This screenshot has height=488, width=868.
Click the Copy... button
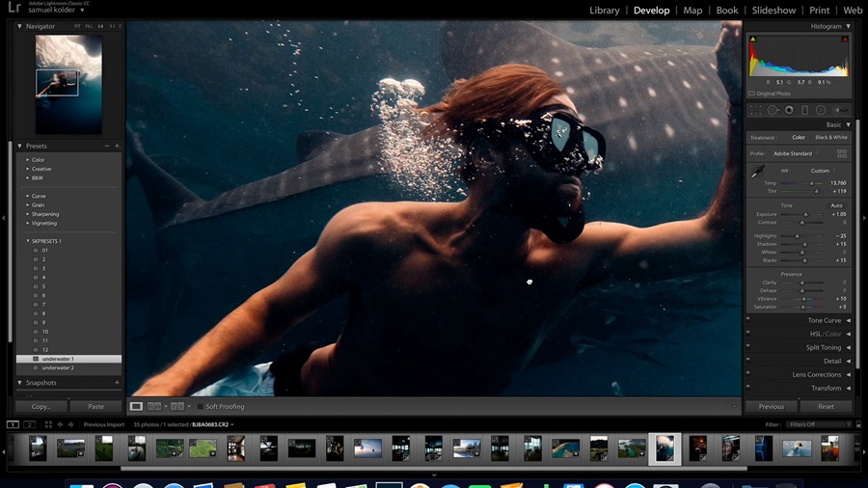pyautogui.click(x=41, y=406)
